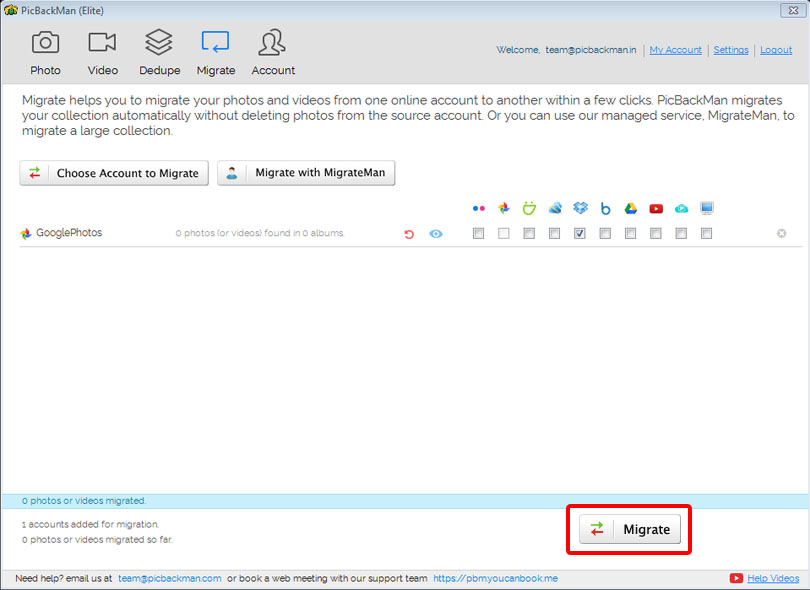This screenshot has width=810, height=590.
Task: Click the GooglePhotos account name
Action: [x=69, y=233]
